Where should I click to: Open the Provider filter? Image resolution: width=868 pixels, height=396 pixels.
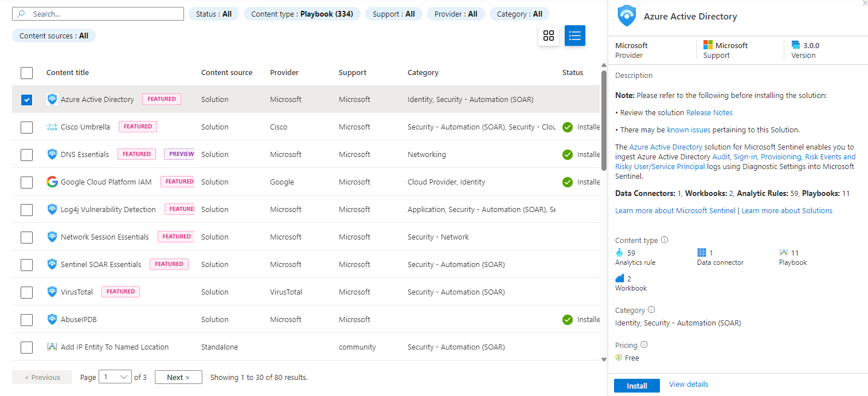(x=456, y=14)
